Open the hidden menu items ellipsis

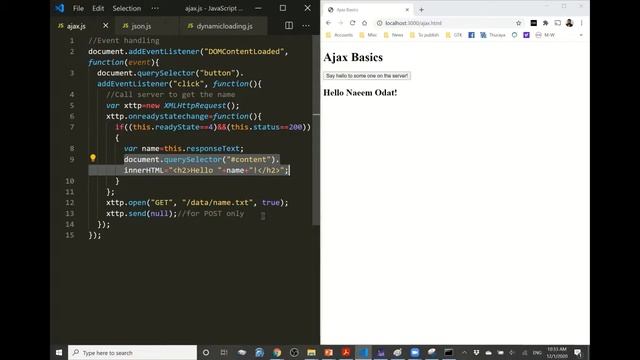(155, 8)
